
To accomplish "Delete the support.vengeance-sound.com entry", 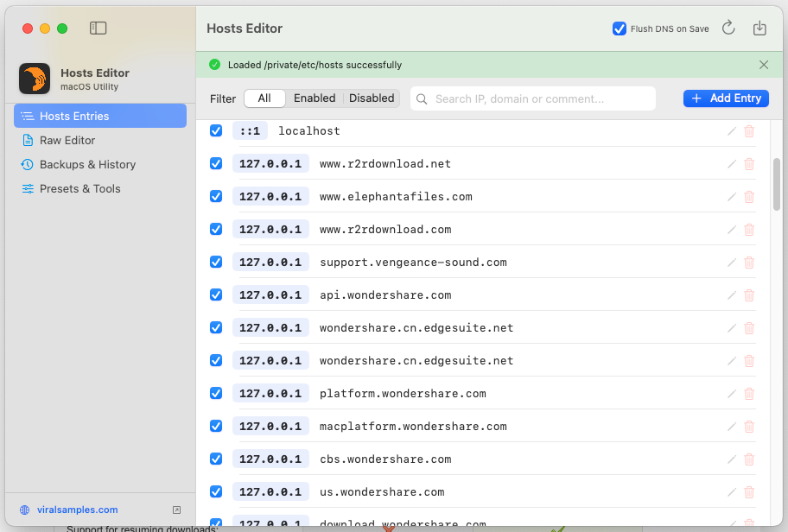I will (x=749, y=263).
